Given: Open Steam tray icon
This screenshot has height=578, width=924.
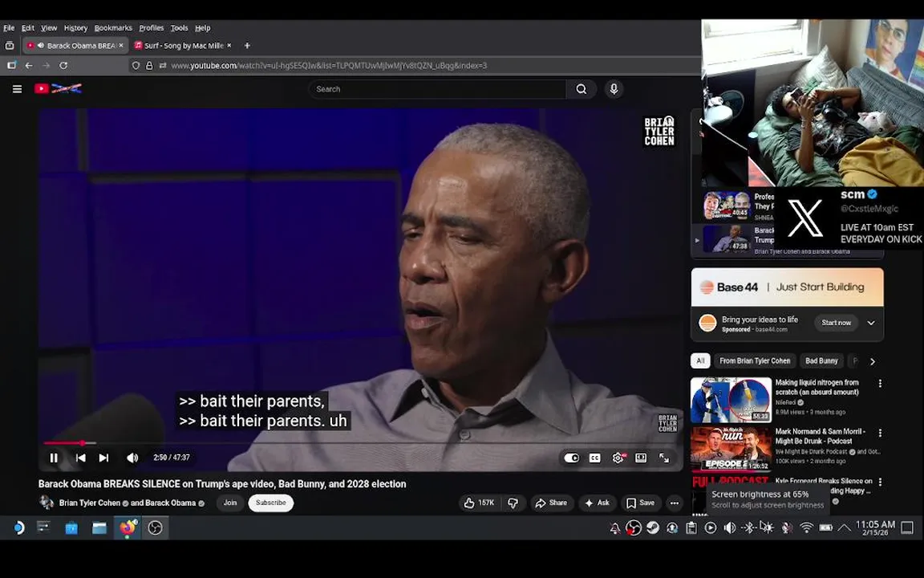Looking at the screenshot, I should pos(652,528).
